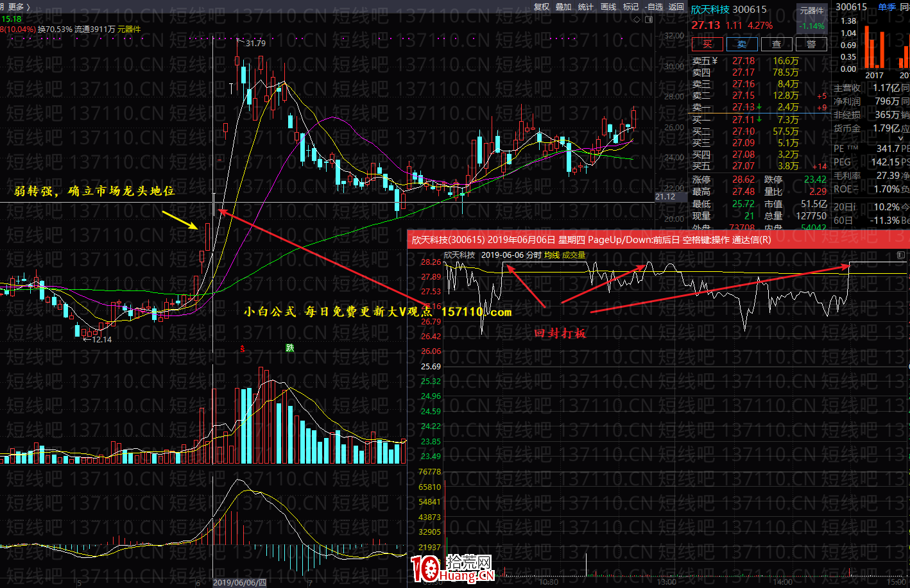Open the 统计 statistics menu
Image resolution: width=910 pixels, height=588 pixels.
[x=586, y=6]
